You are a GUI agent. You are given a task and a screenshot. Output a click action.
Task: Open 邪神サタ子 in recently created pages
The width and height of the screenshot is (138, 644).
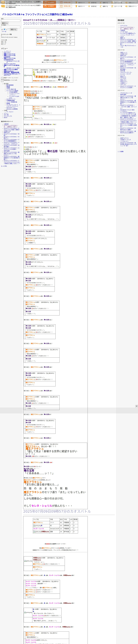pyautogui.click(x=7, y=132)
